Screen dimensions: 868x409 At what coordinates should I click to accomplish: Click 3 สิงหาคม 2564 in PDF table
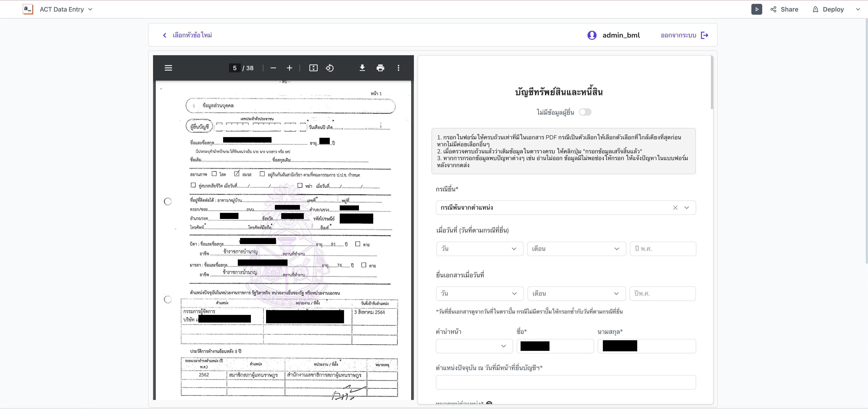[369, 313]
